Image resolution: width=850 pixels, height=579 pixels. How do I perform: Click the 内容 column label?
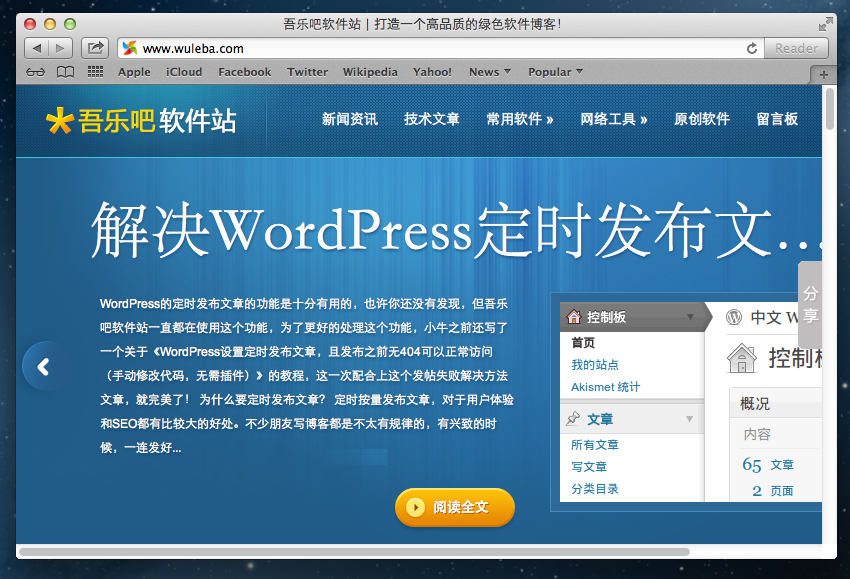coord(757,434)
